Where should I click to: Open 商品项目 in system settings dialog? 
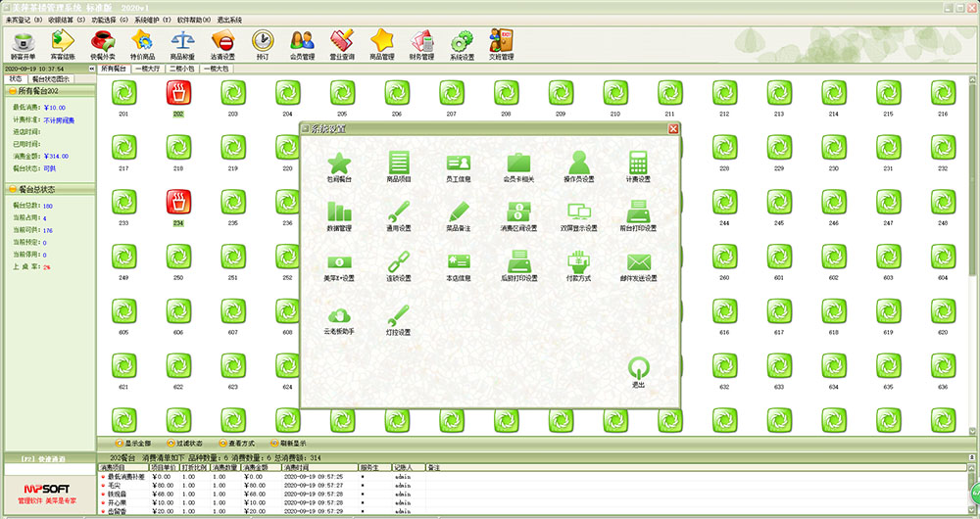click(x=399, y=163)
